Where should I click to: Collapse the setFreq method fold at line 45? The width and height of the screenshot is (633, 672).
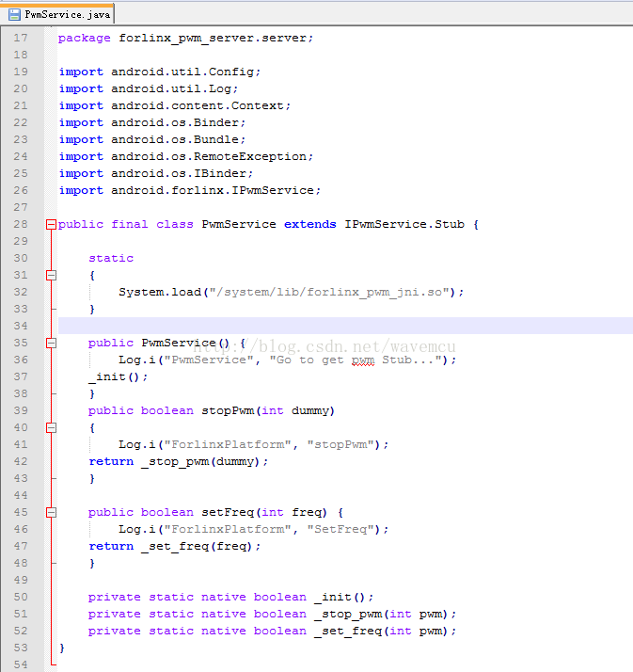51,512
